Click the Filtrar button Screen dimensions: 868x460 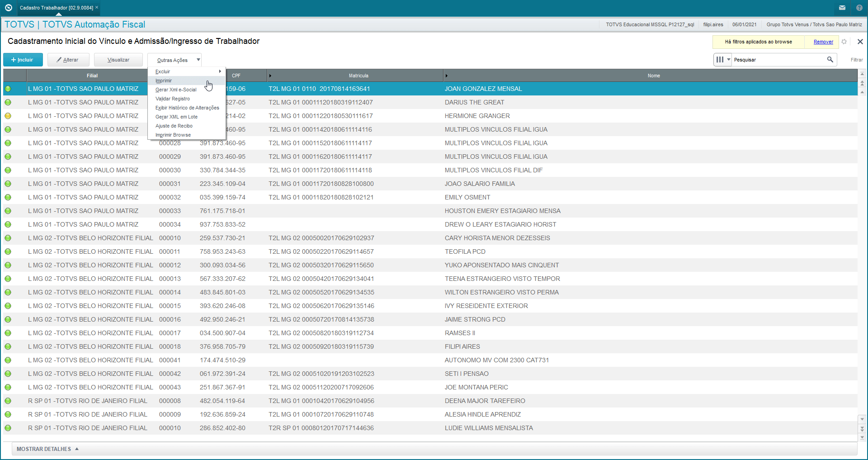857,60
